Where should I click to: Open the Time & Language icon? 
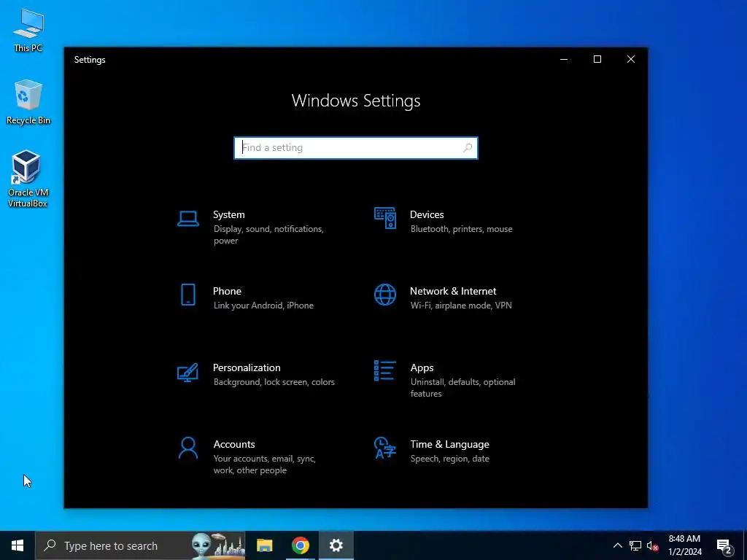click(x=385, y=448)
